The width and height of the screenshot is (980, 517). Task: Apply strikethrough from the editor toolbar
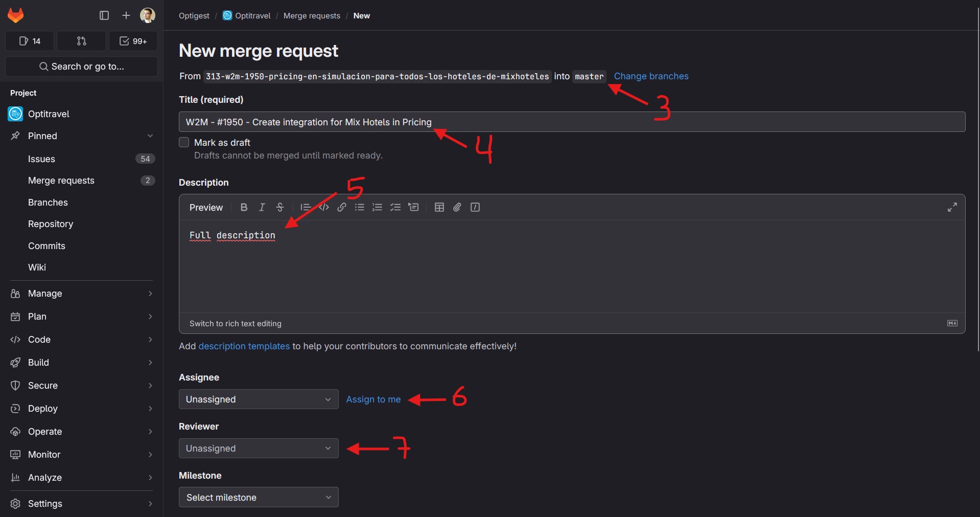[x=280, y=207]
